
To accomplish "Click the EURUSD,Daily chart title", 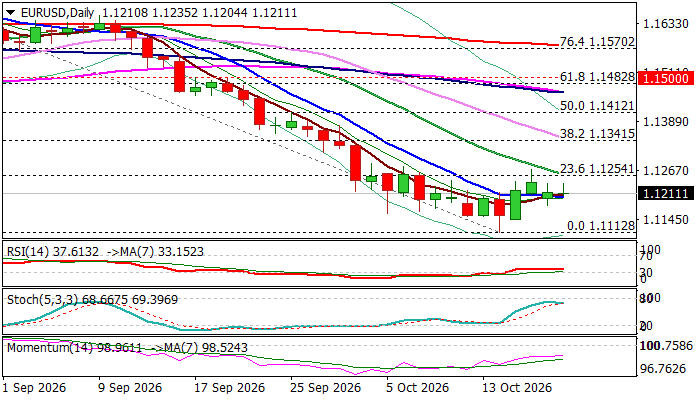I will pos(58,13).
